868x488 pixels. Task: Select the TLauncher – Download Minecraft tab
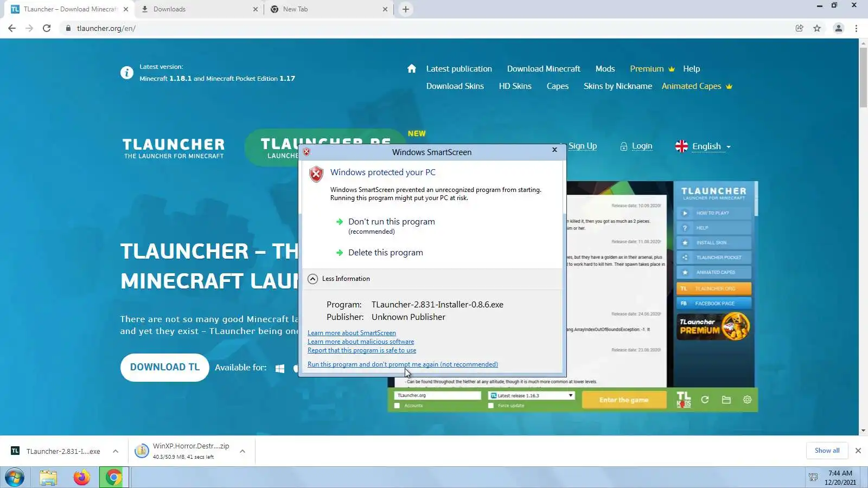pyautogui.click(x=69, y=9)
